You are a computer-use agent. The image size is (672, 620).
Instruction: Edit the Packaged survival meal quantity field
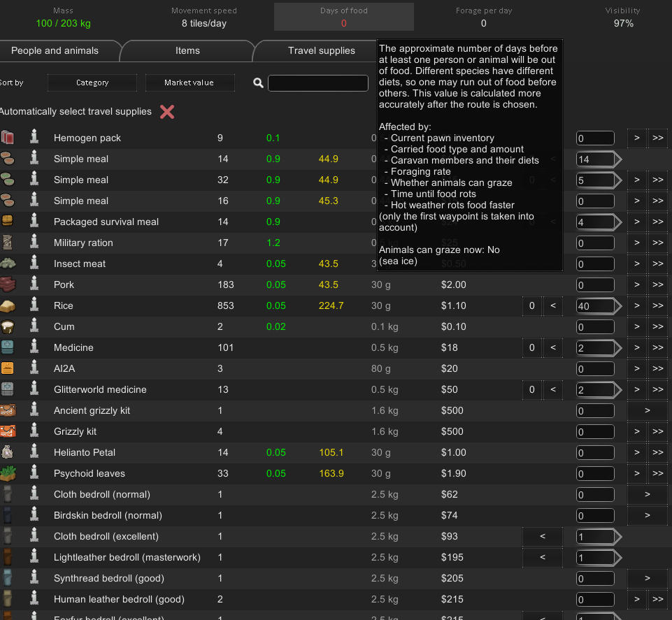(x=595, y=222)
